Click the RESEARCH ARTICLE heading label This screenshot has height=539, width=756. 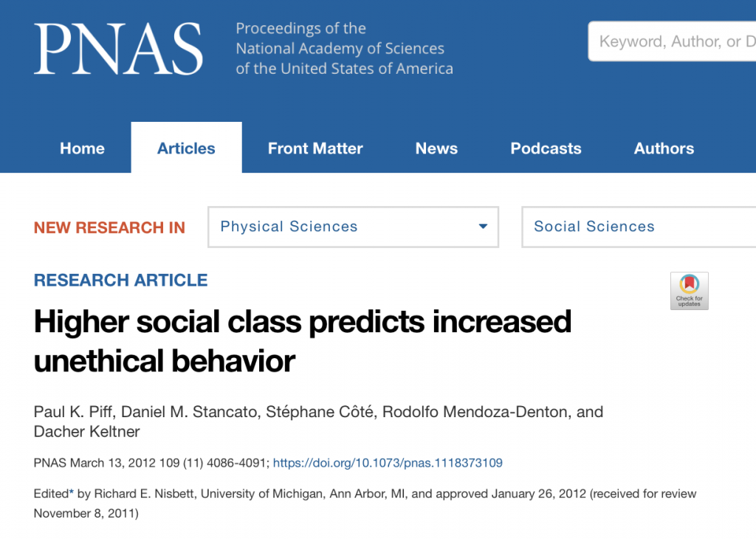click(120, 280)
